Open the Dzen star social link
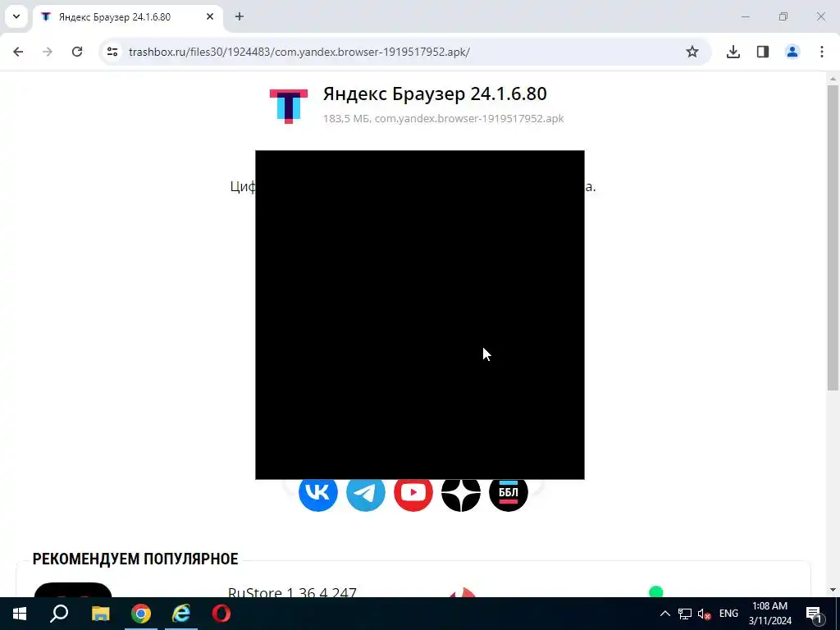Screen dimensions: 840x630 click(x=461, y=492)
